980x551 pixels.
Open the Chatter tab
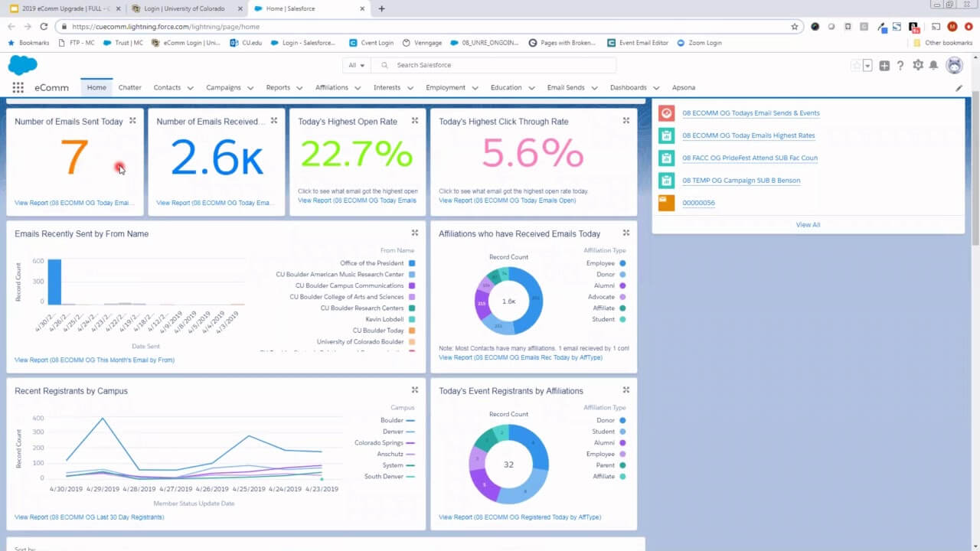pos(130,87)
